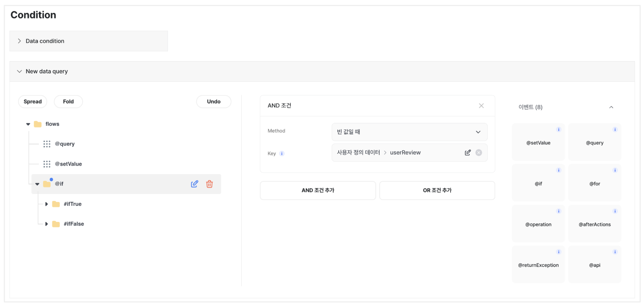
Task: Click the AND 조건 panel title
Action: pos(279,106)
